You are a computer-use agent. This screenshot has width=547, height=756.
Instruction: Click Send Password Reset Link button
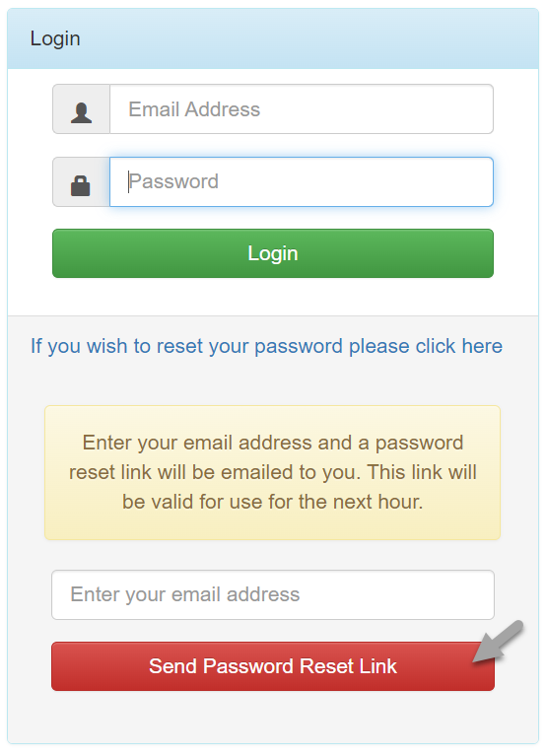(273, 666)
